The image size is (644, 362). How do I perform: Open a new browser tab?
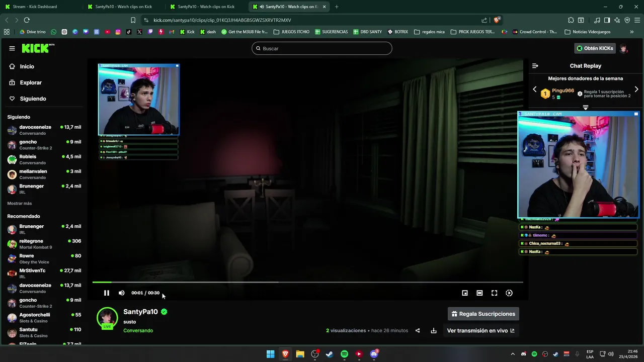click(337, 7)
